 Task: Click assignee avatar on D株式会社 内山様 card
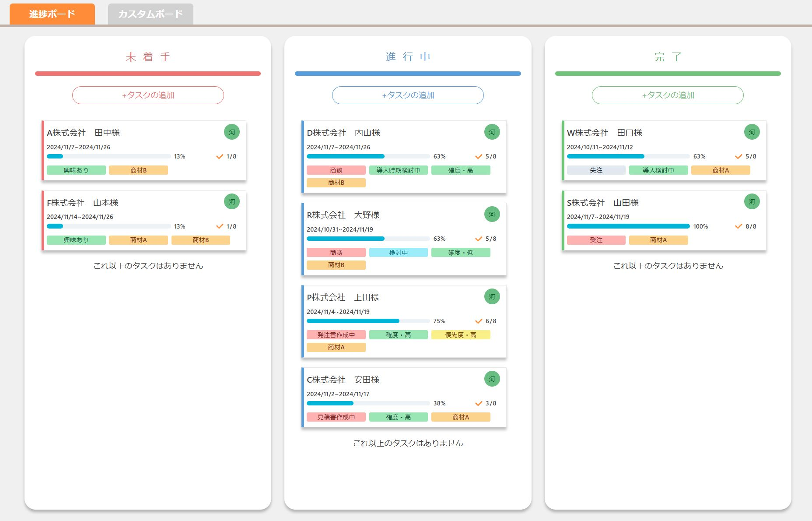point(492,132)
